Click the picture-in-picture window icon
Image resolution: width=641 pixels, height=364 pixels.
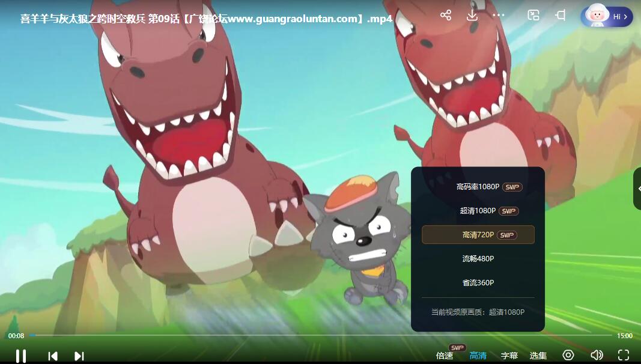click(533, 16)
